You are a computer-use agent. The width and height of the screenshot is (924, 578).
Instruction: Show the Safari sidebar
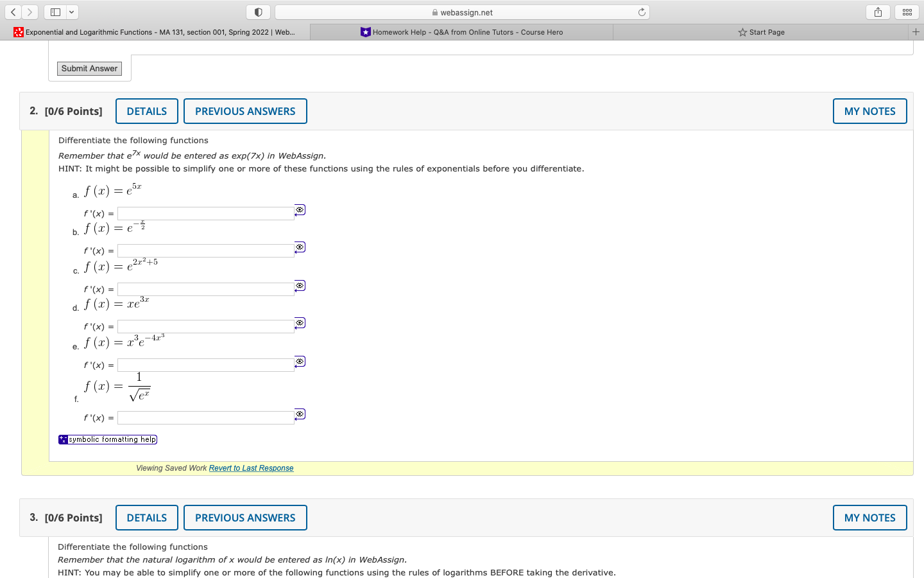click(x=55, y=12)
